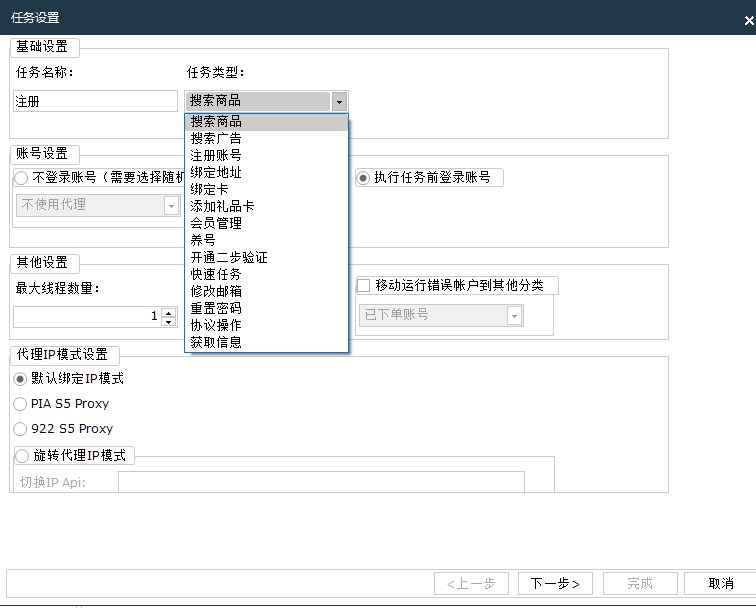This screenshot has height=608, width=756.
Task: Increase max thread count with up arrow
Action: [x=168, y=312]
